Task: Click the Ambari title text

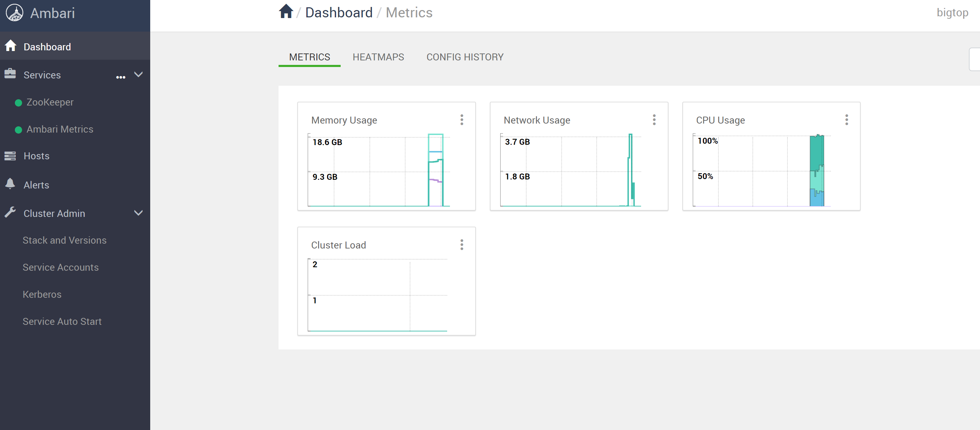Action: [x=52, y=13]
